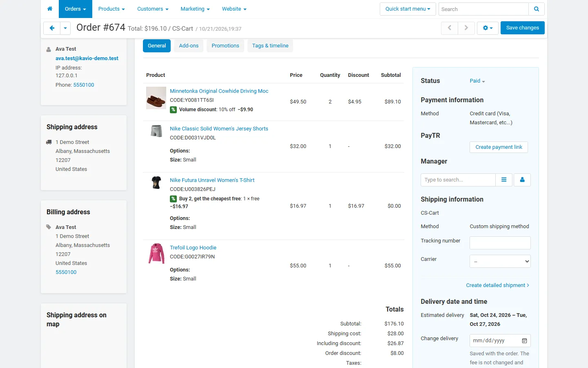Focus the manager Type to search field
The width and height of the screenshot is (588, 368).
(458, 180)
